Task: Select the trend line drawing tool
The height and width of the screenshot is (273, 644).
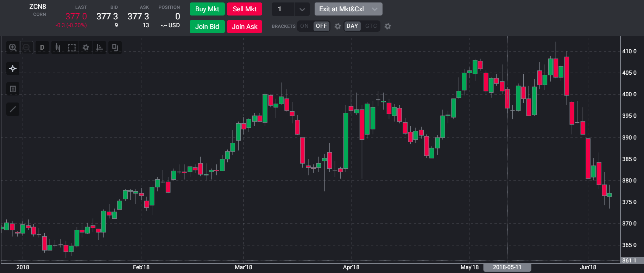Action: [x=13, y=109]
